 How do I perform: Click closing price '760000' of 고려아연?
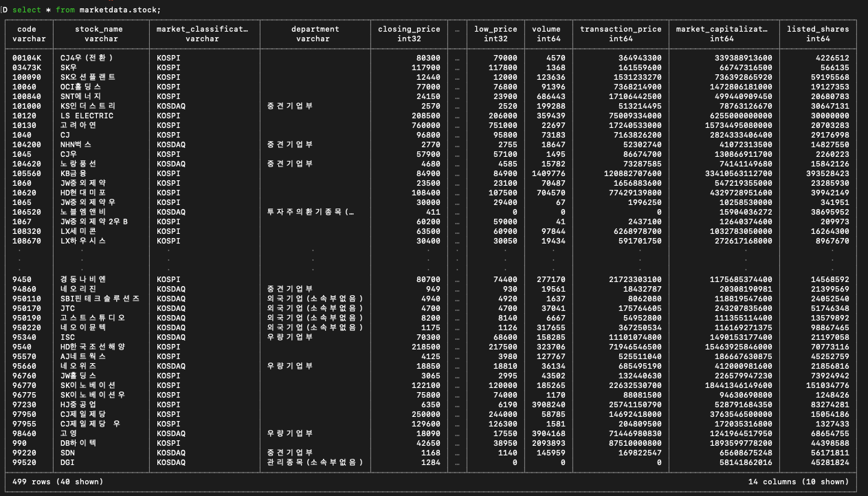click(425, 125)
